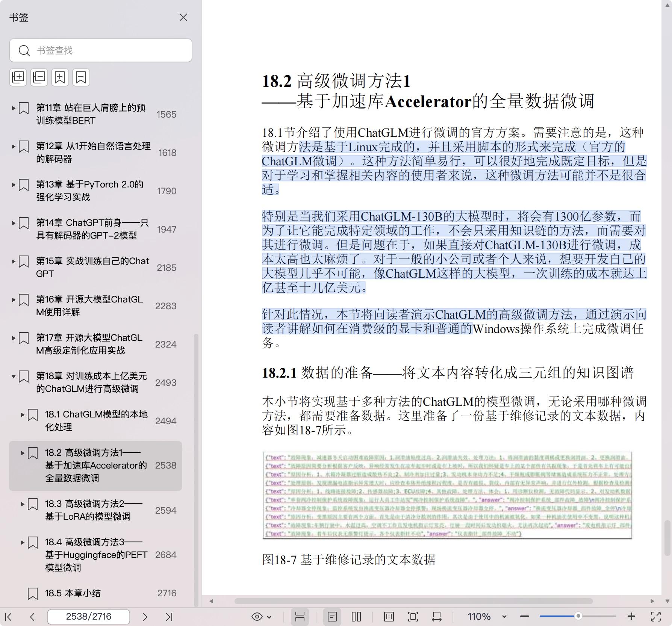Expand the 第13章 bookmark arrow

[14, 185]
